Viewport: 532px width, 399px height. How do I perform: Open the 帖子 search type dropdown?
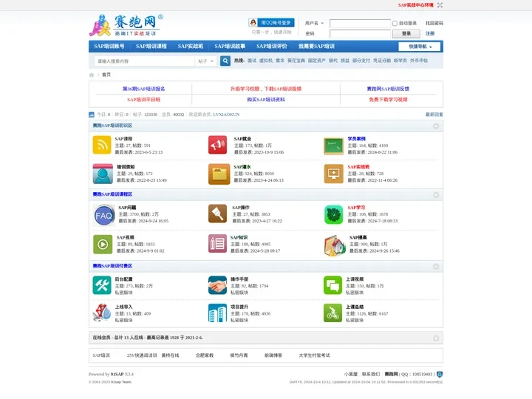(205, 61)
